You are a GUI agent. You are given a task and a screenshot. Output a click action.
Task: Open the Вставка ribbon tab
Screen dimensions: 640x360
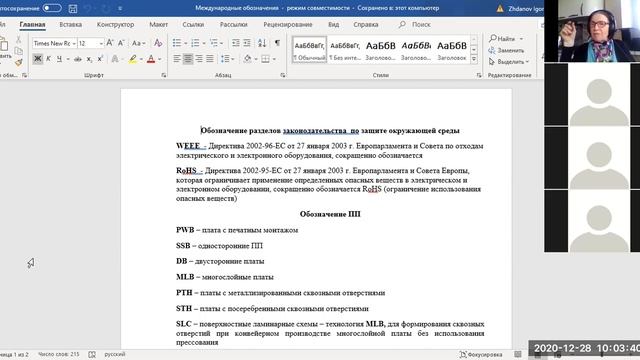[x=71, y=24]
